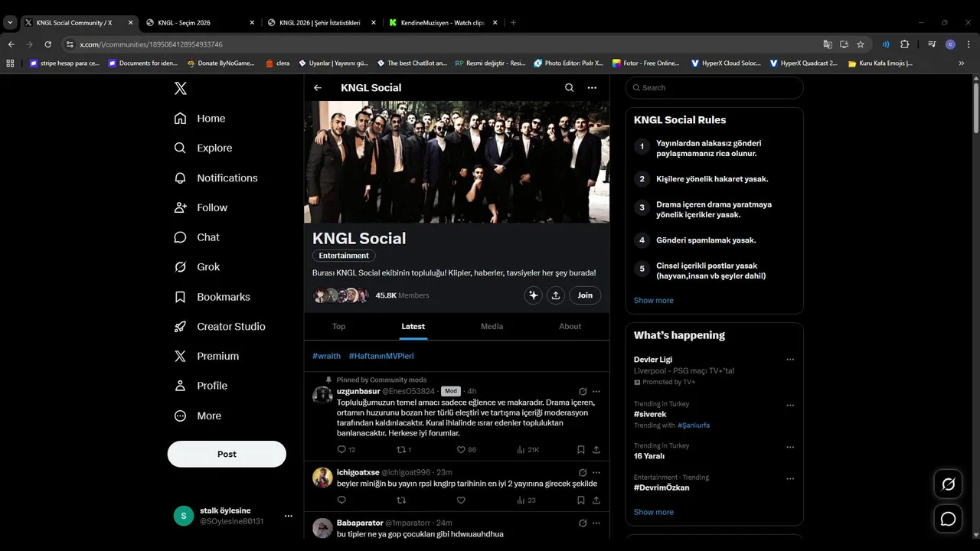
Task: Show more in What's happening
Action: click(x=654, y=513)
